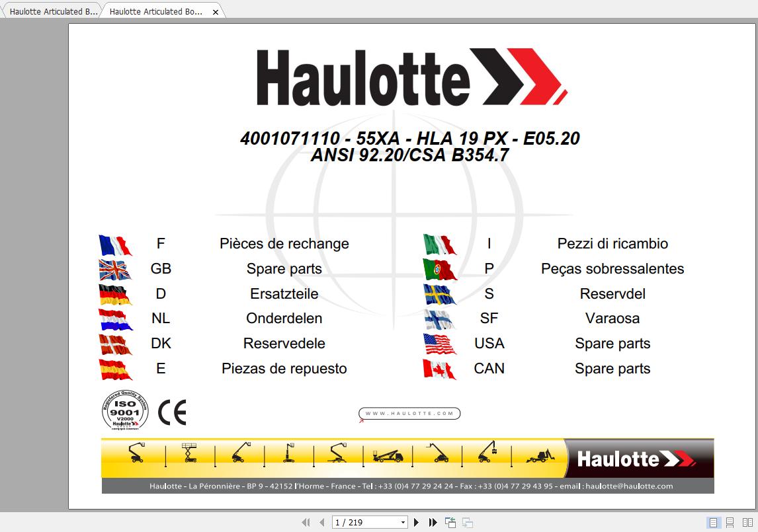Image resolution: width=758 pixels, height=532 pixels.
Task: Click the Swedish flag icon
Action: (x=439, y=294)
